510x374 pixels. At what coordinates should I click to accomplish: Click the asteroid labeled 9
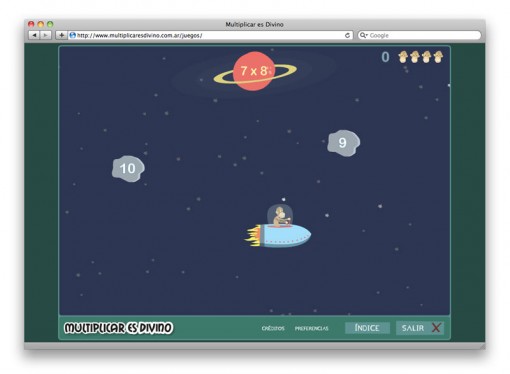pyautogui.click(x=343, y=143)
